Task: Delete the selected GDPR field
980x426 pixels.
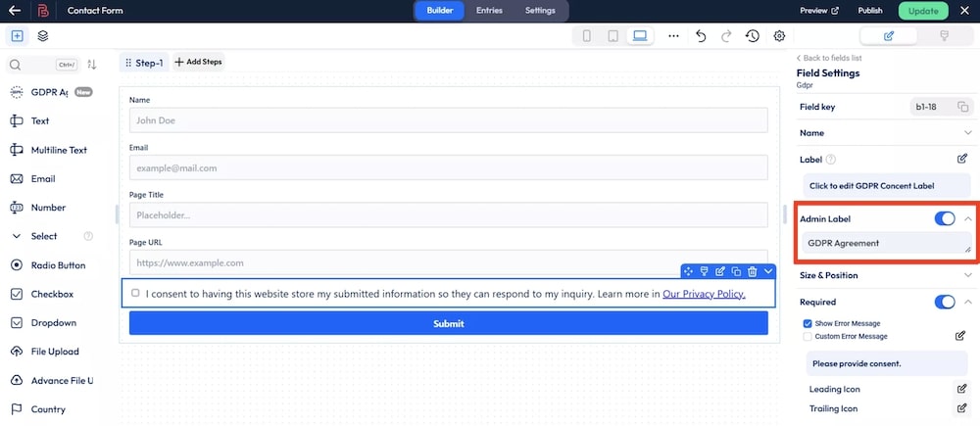Action: [752, 271]
